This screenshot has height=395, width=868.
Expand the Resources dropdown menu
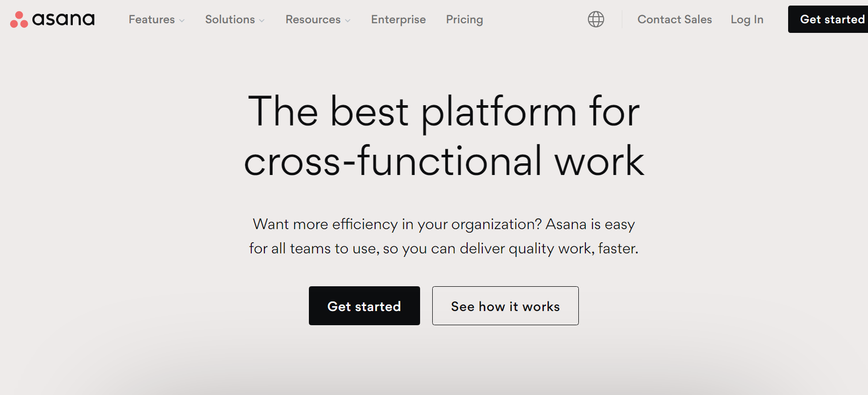point(318,20)
